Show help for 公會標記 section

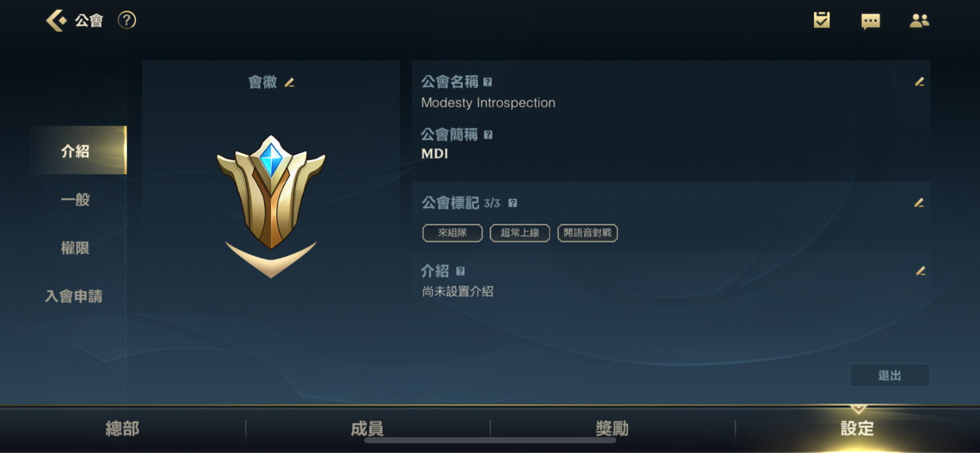(x=512, y=203)
